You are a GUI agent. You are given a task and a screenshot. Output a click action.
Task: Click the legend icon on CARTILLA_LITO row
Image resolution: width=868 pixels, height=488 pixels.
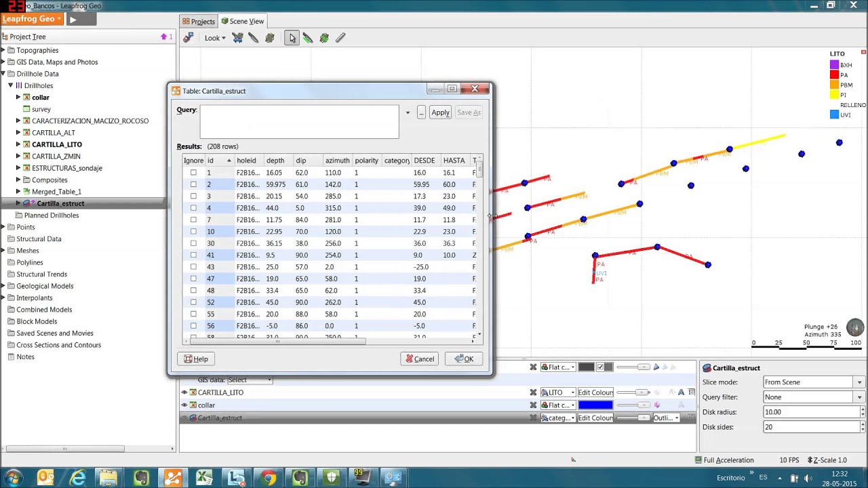pyautogui.click(x=692, y=392)
